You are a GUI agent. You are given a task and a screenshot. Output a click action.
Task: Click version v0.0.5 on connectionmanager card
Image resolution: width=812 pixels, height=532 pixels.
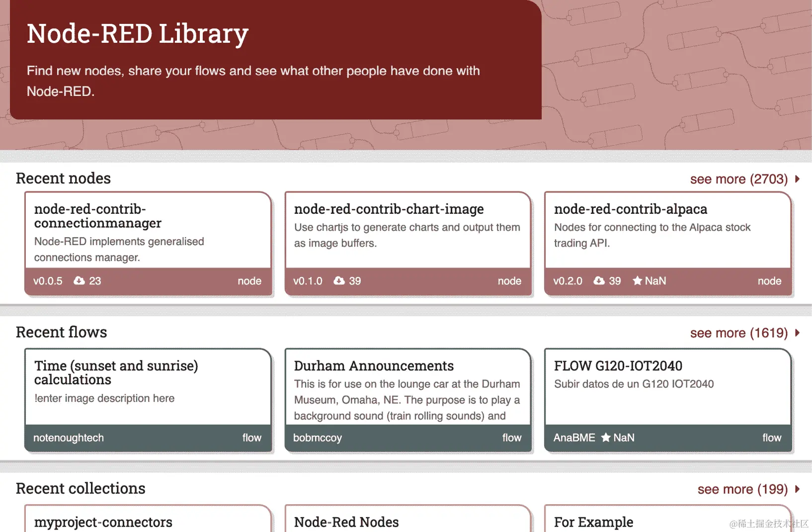[x=48, y=281]
